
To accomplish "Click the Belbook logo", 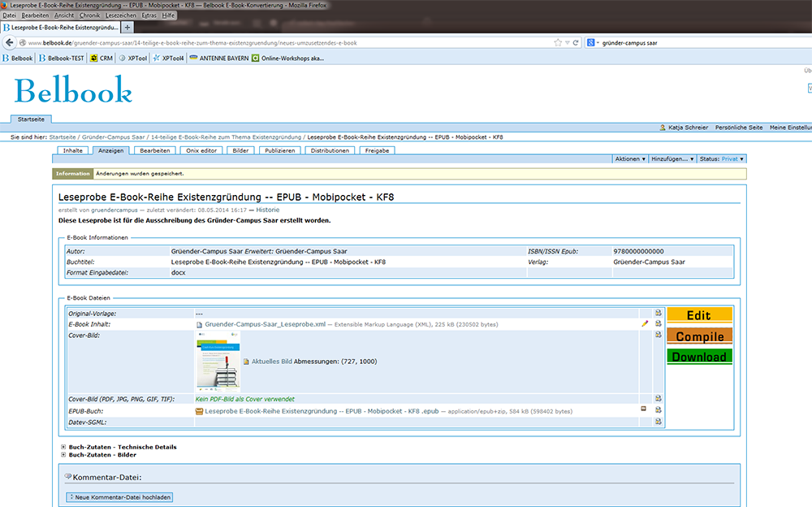I will click(73, 90).
